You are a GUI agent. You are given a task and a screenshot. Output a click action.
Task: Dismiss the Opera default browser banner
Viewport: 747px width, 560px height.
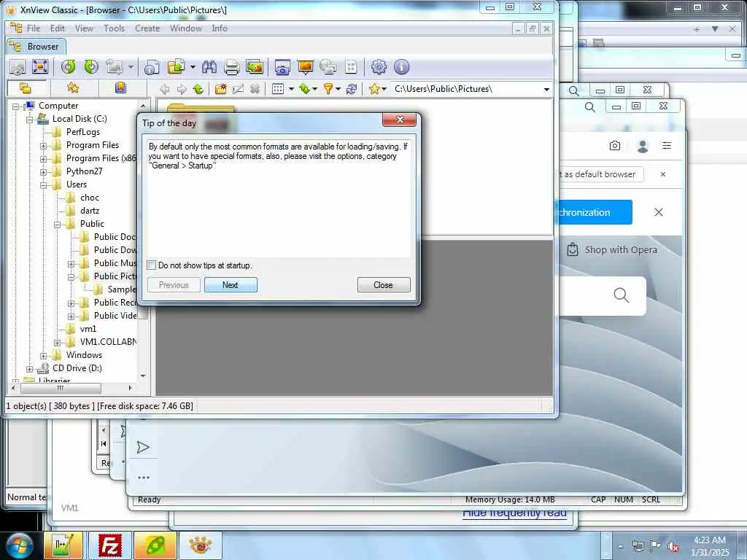point(662,174)
